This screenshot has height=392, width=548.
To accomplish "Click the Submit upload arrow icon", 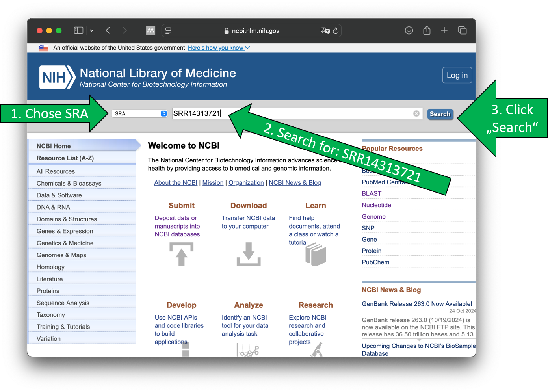I will [181, 254].
